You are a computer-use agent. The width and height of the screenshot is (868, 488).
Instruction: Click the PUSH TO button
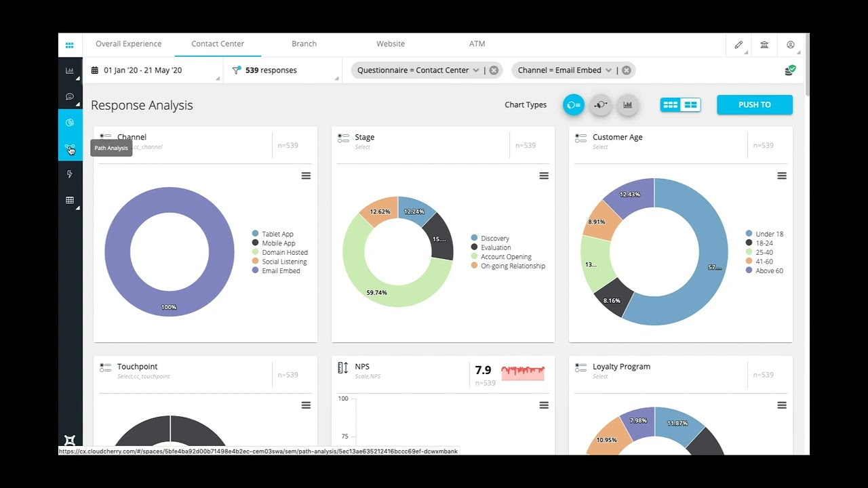click(x=755, y=105)
